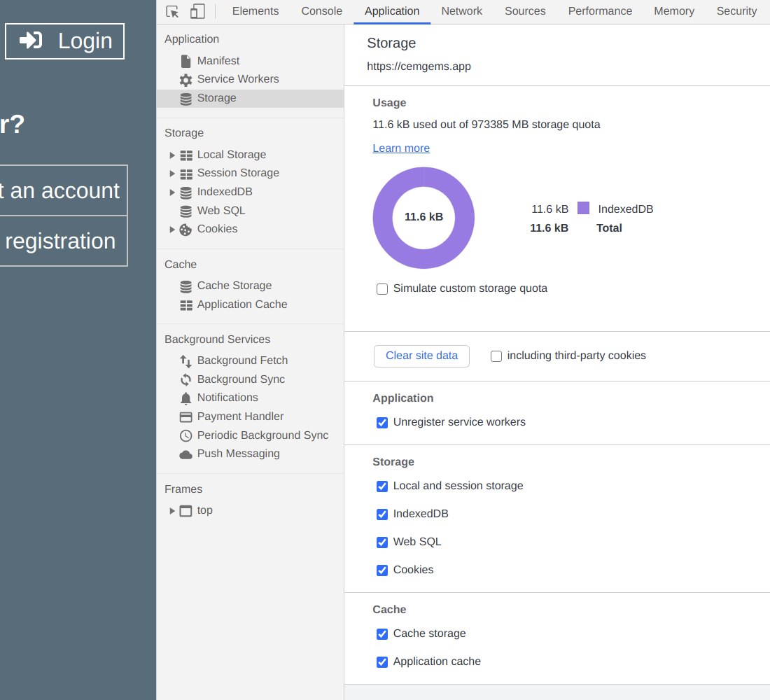Click the Manifest file icon

tap(185, 61)
